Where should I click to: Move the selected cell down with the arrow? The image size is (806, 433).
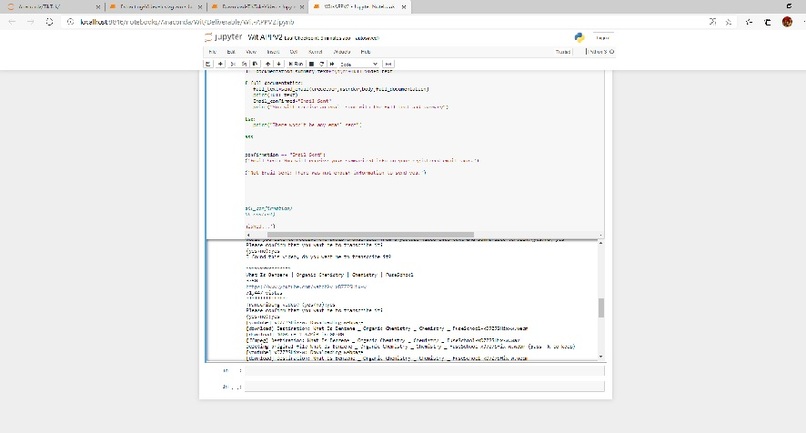[x=279, y=64]
